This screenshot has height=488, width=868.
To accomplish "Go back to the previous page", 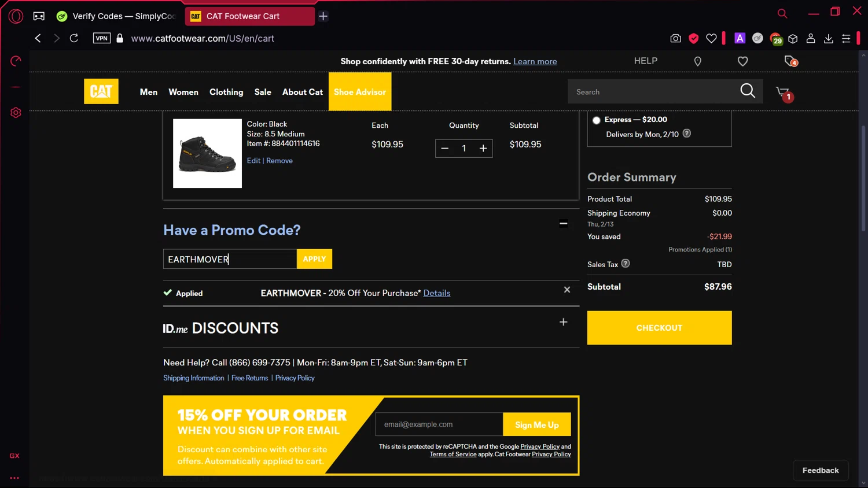I will (38, 38).
